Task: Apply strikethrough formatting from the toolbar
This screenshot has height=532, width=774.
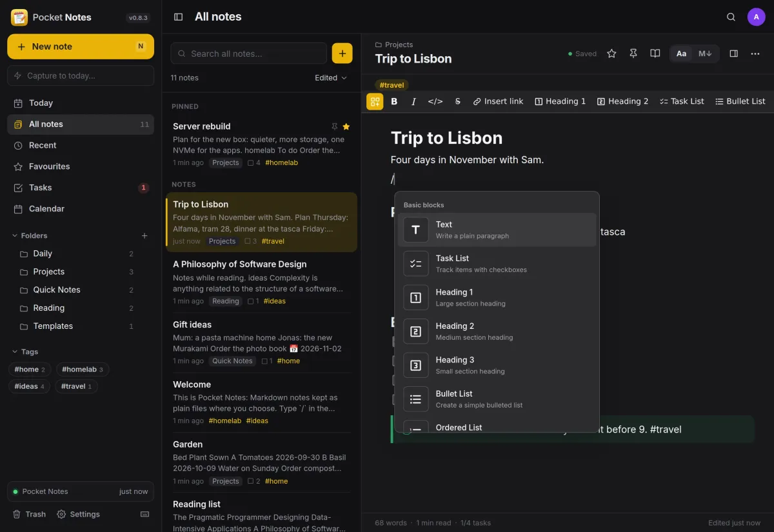Action: tap(458, 101)
